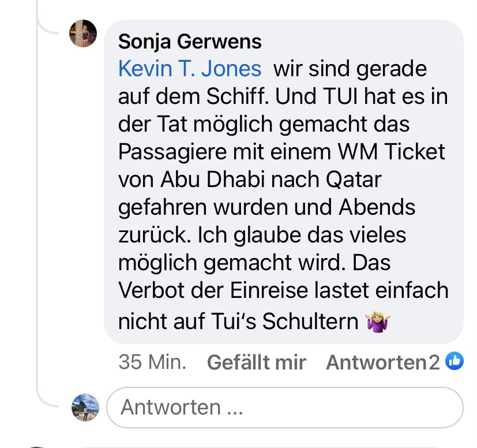Screen dimensions: 477x448
Task: Show who reacted via count 2
Action: click(x=434, y=363)
